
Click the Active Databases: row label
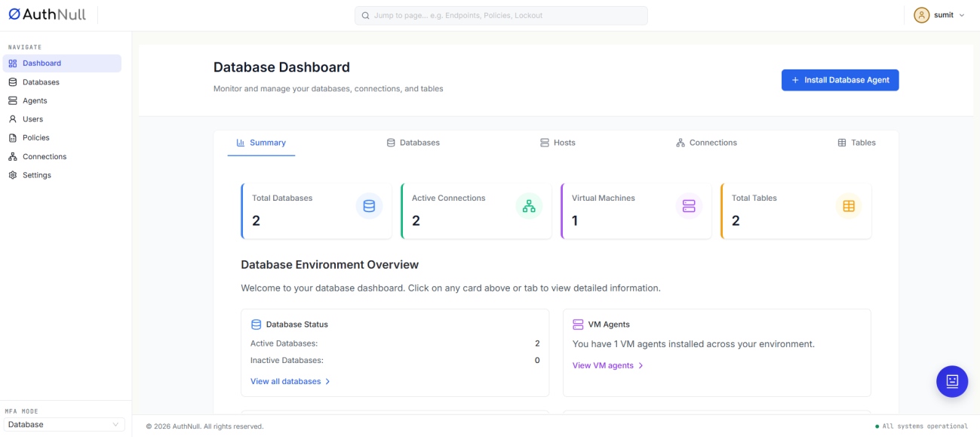click(284, 343)
